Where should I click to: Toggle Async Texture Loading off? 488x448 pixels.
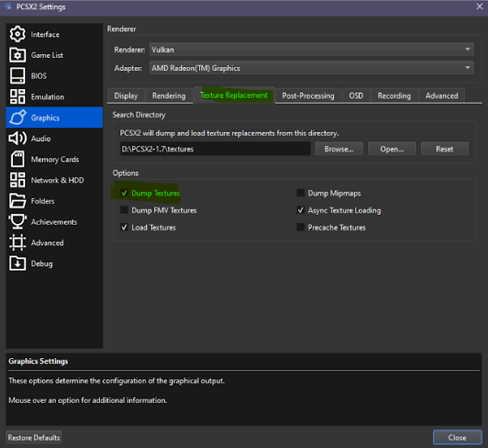click(x=300, y=210)
